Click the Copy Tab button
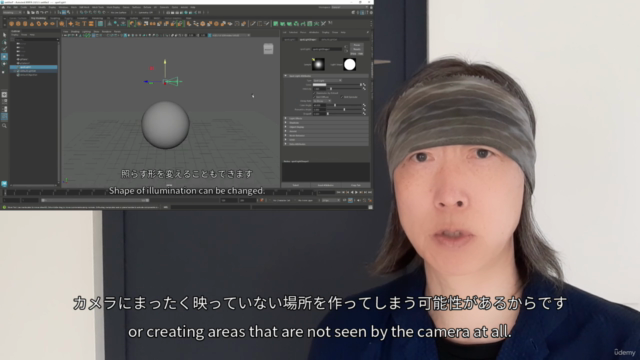This screenshot has height=360, width=640. [x=356, y=185]
